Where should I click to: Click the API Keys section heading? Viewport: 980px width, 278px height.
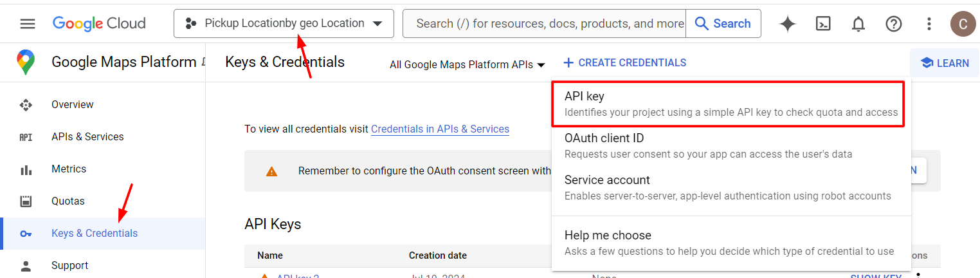pos(273,224)
